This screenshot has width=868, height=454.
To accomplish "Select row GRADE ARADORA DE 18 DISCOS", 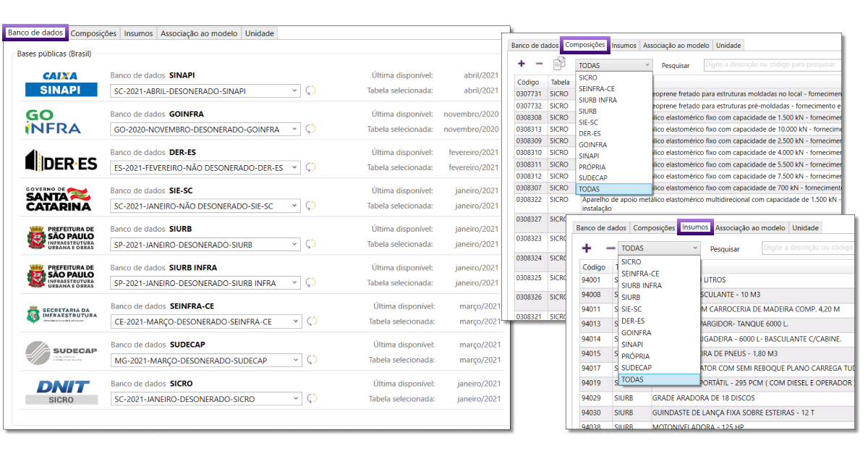I will click(717, 398).
